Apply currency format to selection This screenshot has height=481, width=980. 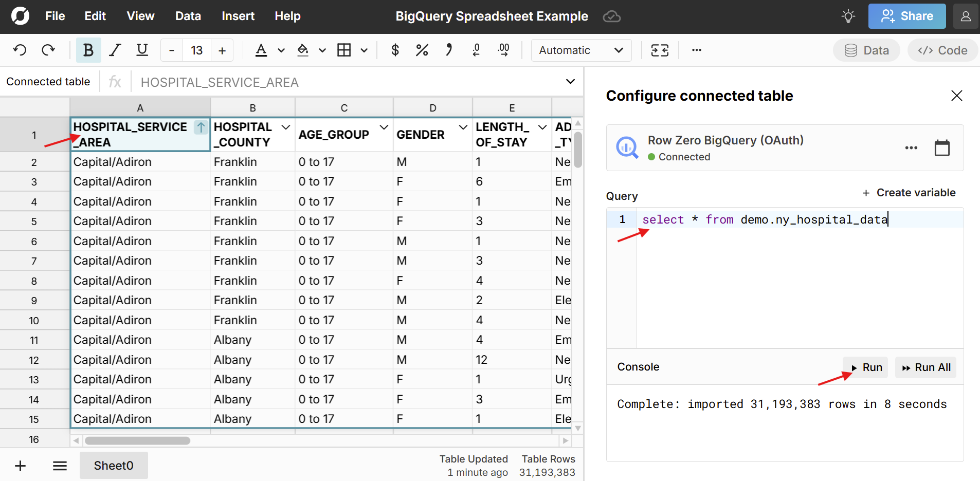(x=395, y=50)
